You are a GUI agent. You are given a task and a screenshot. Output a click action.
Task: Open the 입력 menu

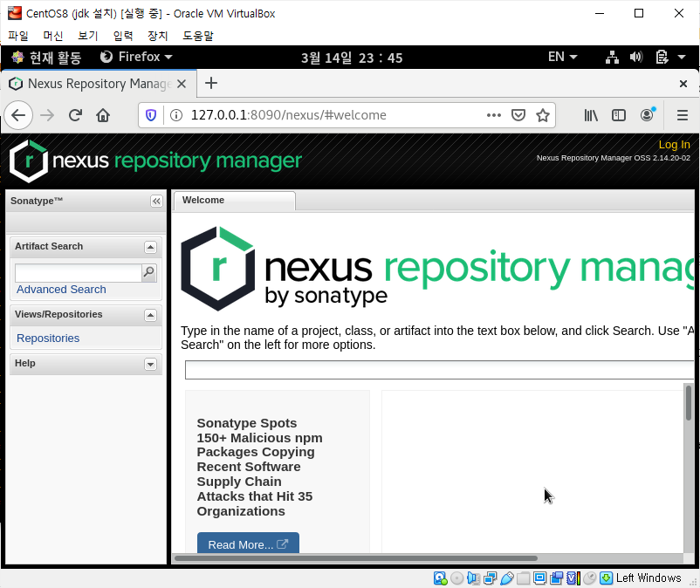[x=123, y=36]
